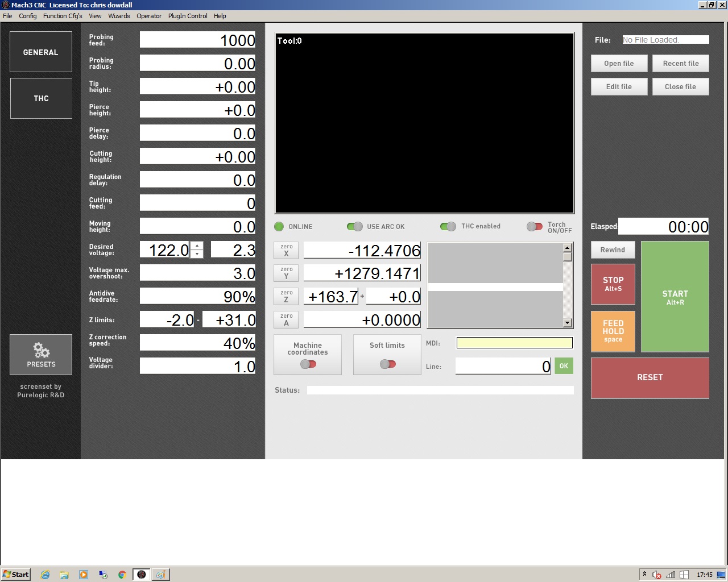Open Internet Explorer from taskbar
This screenshot has width=728, height=582.
(45, 575)
